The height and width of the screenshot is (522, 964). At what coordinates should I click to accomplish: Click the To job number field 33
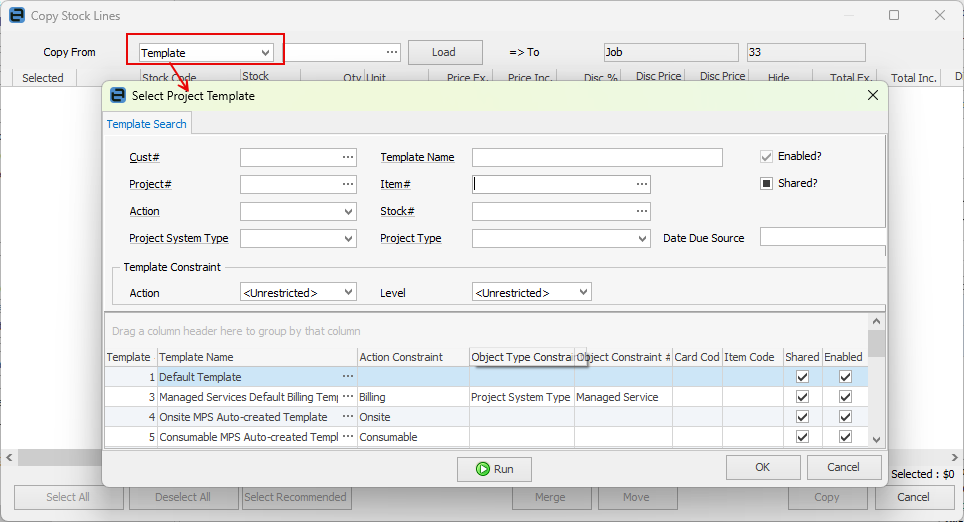click(x=806, y=52)
